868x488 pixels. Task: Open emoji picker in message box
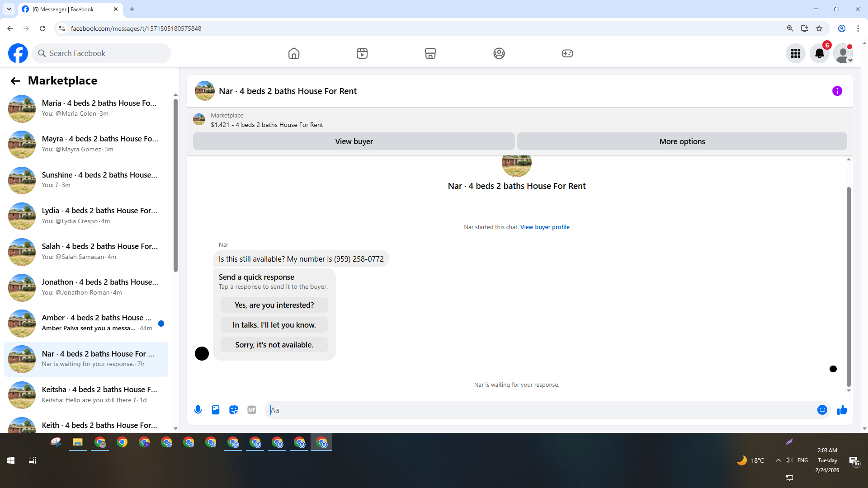822,410
